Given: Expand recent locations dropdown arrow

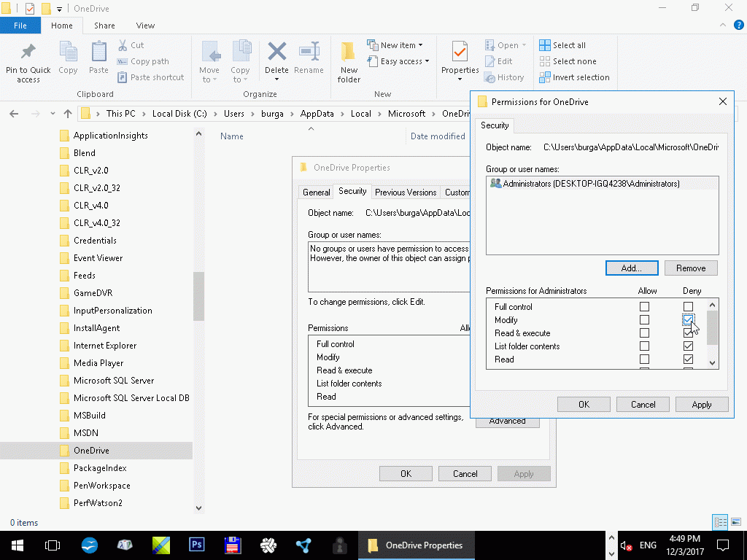Looking at the screenshot, I should click(x=53, y=113).
